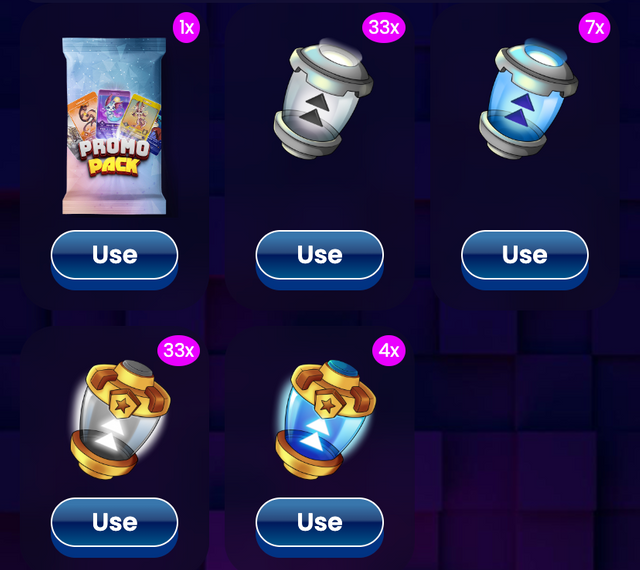The height and width of the screenshot is (570, 640).
Task: Select the gold-trimmed silver potion icon
Action: 120,419
